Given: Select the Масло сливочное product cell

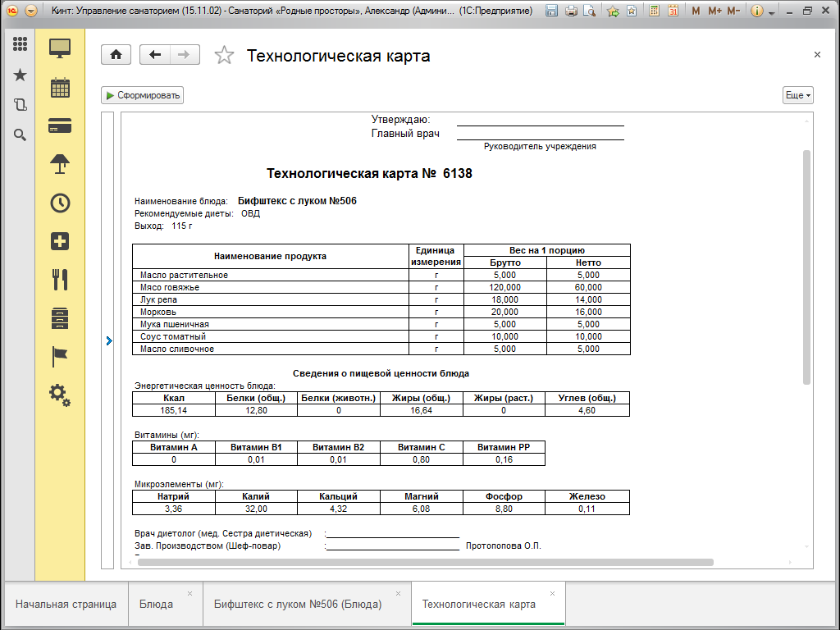Looking at the screenshot, I should 270,349.
